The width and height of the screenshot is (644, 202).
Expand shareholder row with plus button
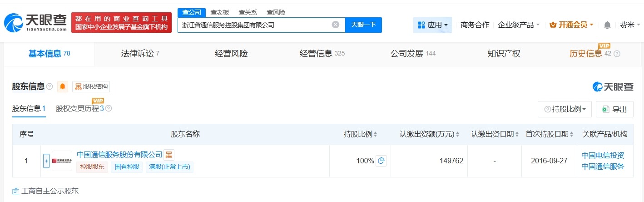[x=46, y=161]
